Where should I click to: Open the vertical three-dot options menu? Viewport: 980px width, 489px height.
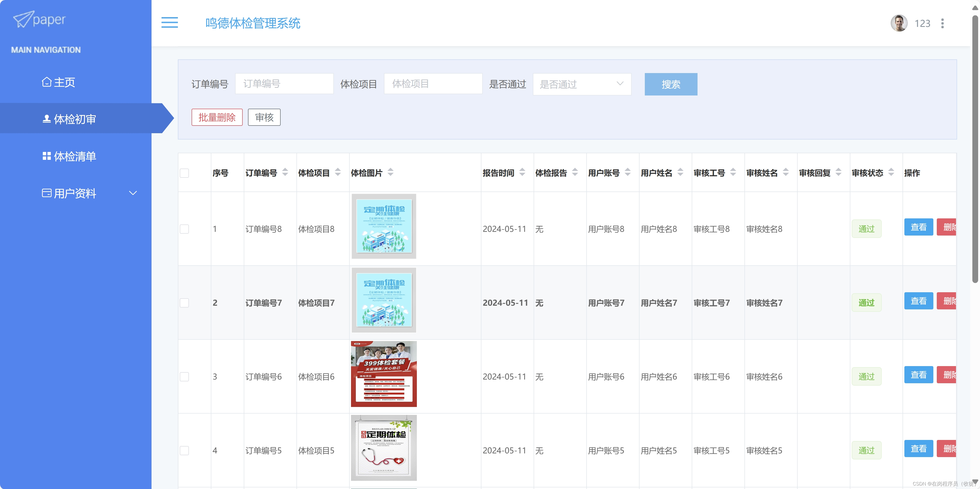[x=942, y=23]
